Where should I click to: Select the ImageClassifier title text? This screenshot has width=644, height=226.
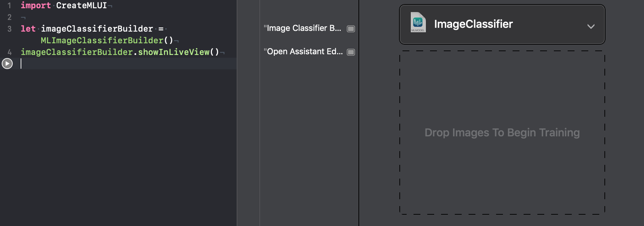(x=473, y=24)
